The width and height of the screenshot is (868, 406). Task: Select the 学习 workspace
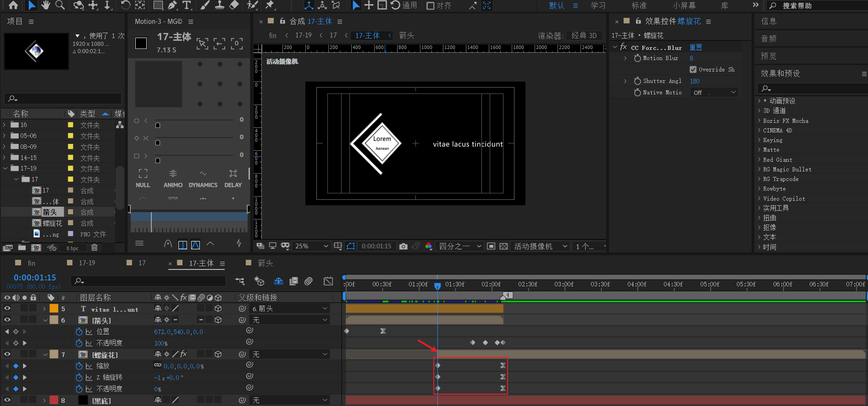click(598, 5)
